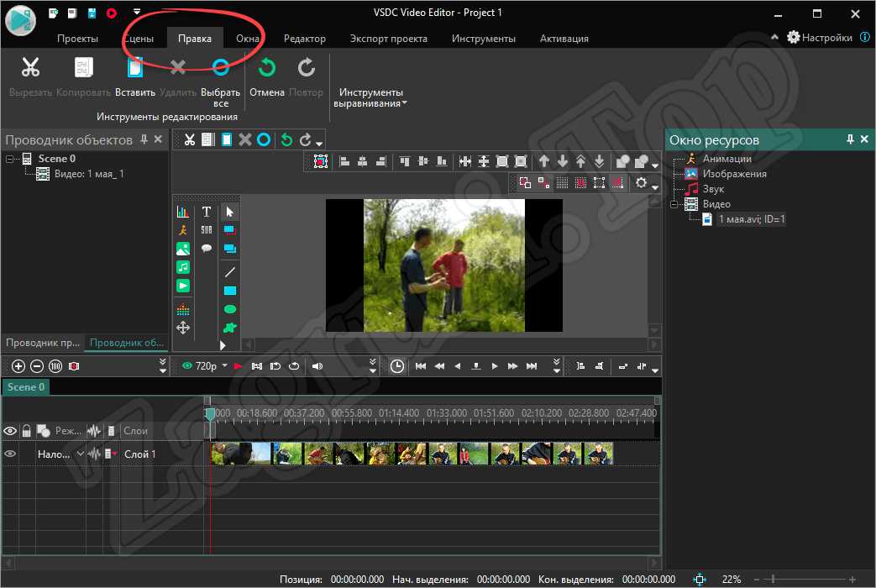Toggle waveform icon in Слой 1 row

point(94,454)
